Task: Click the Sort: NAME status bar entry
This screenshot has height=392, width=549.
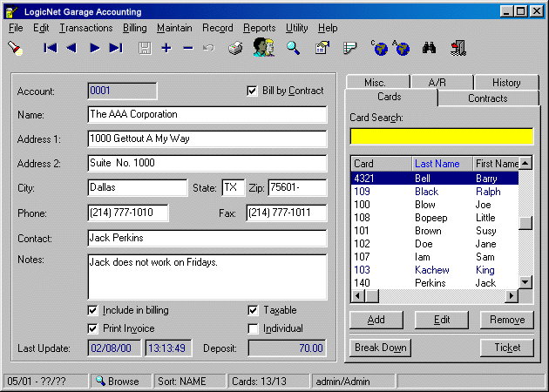Action: click(190, 381)
